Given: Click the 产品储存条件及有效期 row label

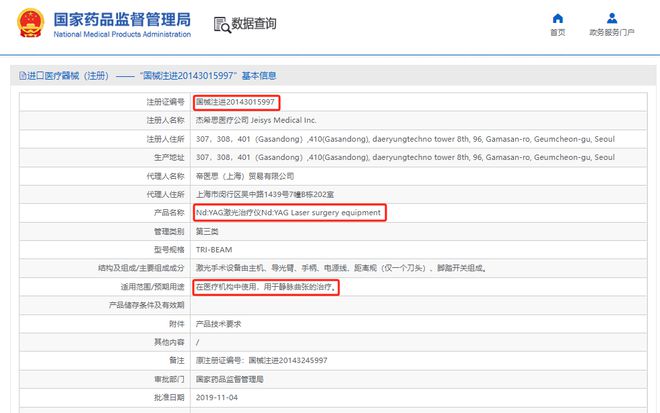Looking at the screenshot, I should (146, 305).
